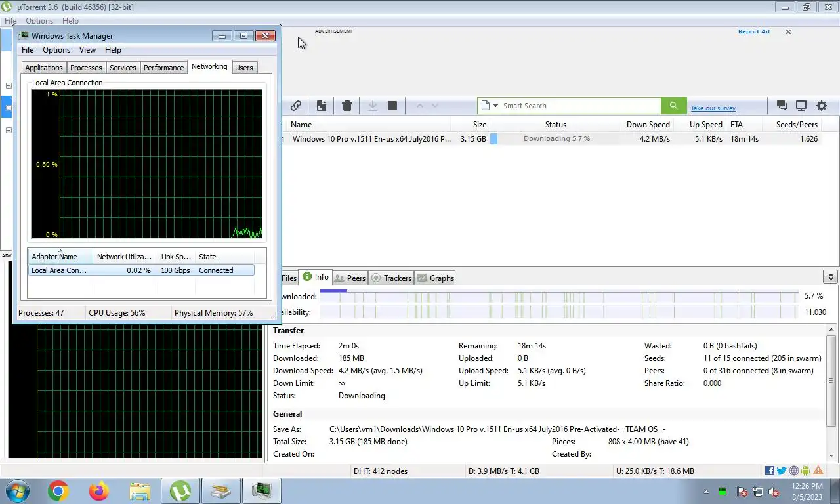Click the Take our survey link

pos(713,108)
